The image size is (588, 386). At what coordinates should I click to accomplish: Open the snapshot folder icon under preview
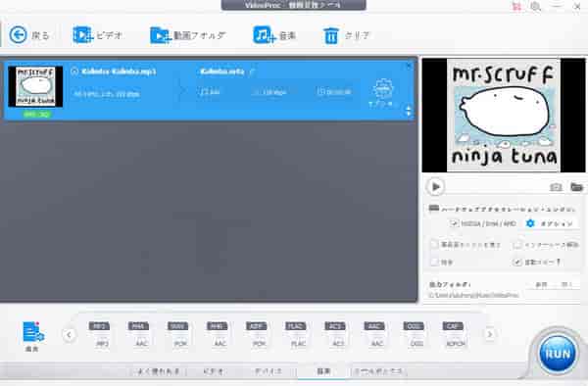576,186
